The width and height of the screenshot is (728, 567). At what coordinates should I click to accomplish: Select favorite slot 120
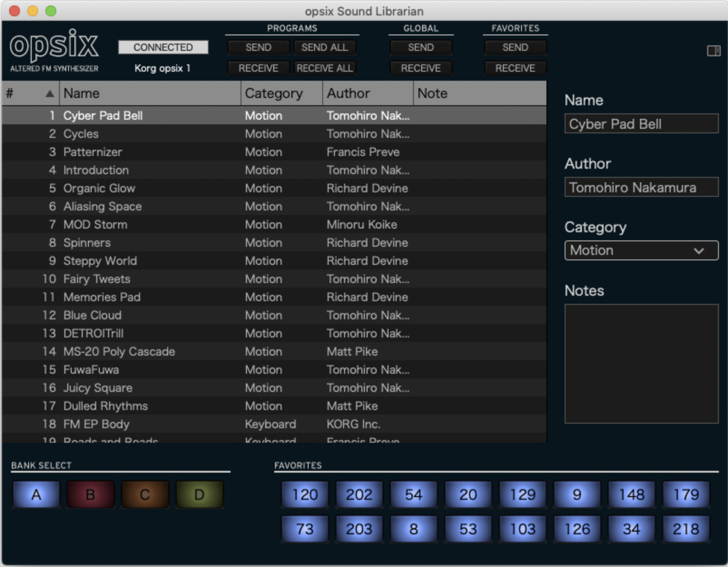tap(305, 494)
